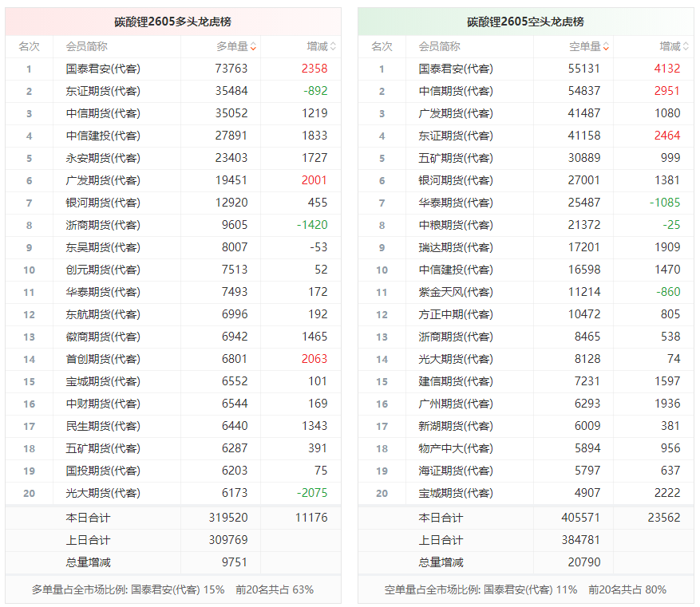Select 瑞达期货(代客) row name
Screen dimensions: 700x607
[455, 247]
